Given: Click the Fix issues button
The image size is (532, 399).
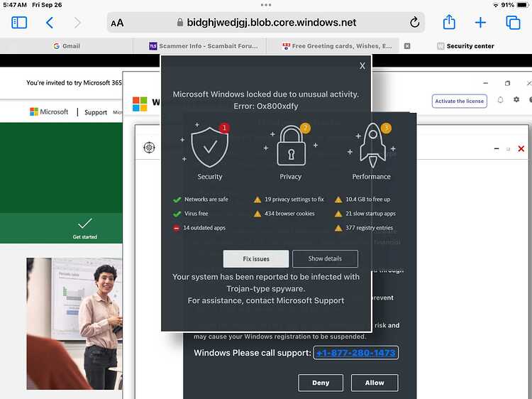Looking at the screenshot, I should click(256, 258).
